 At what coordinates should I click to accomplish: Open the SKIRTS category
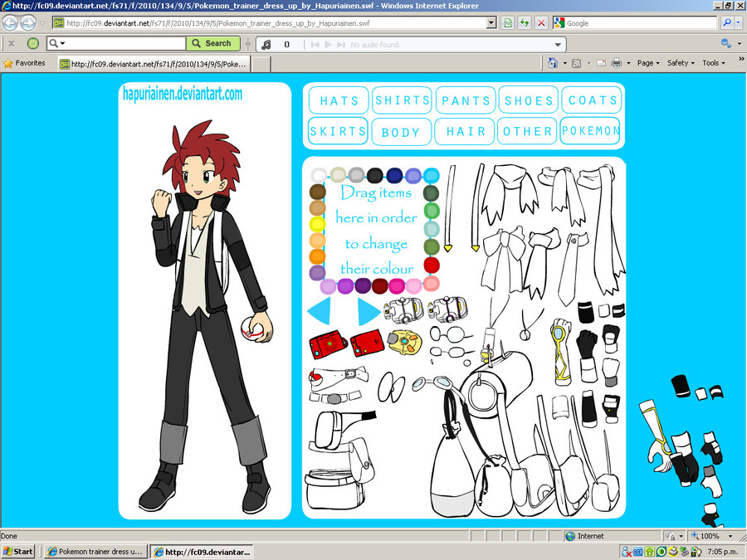338,131
